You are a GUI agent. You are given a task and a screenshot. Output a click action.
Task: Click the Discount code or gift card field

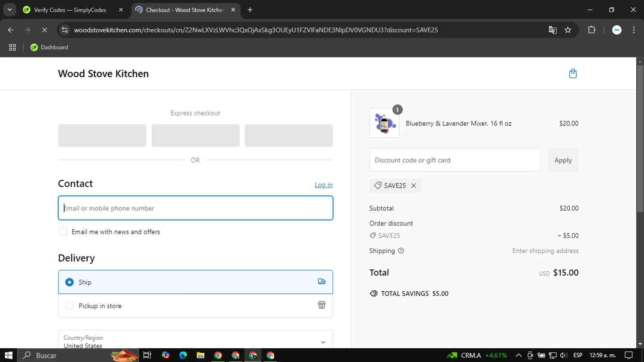pyautogui.click(x=455, y=160)
